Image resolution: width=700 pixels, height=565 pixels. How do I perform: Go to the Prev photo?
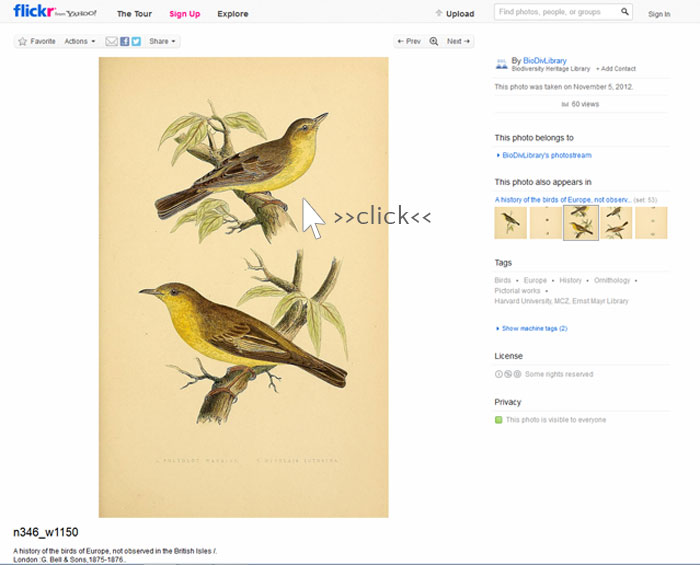tap(409, 42)
